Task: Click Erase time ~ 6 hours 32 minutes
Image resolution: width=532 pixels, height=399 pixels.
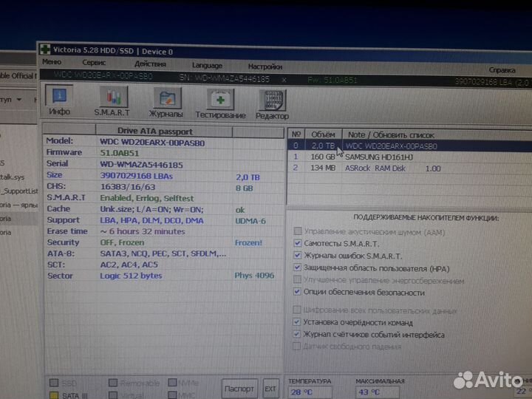Action: (143, 231)
